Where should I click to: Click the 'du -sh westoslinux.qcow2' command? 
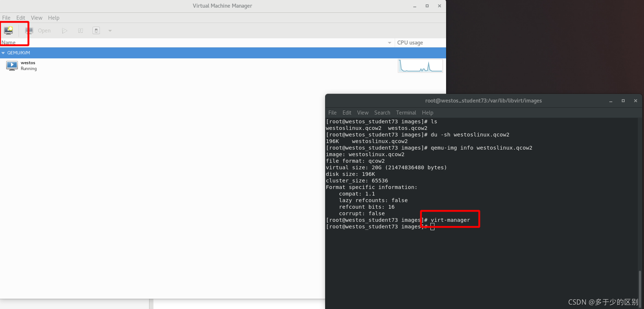pos(470,135)
